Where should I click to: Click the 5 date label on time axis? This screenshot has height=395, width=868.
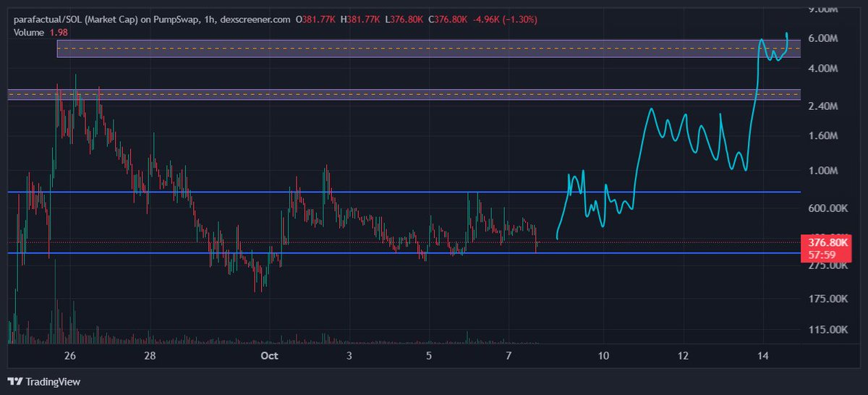(429, 356)
